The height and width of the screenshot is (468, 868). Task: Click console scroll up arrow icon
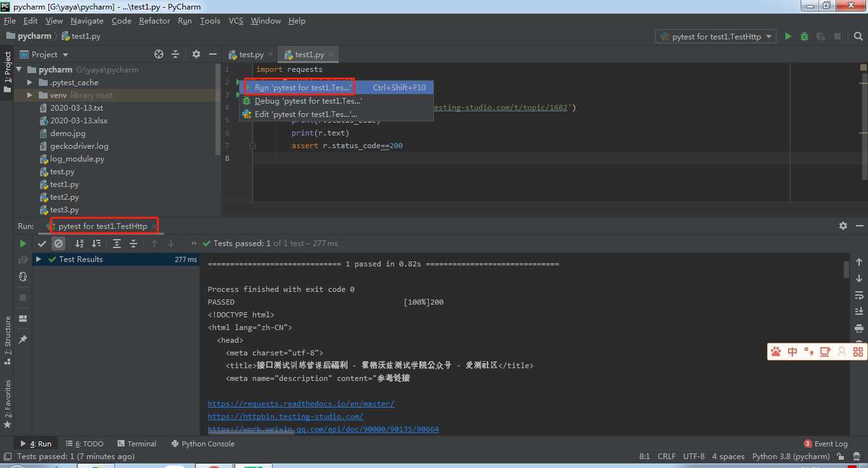(859, 262)
